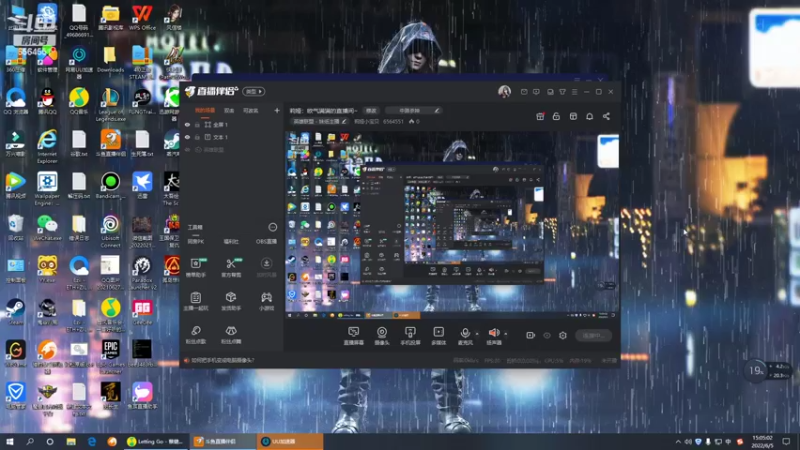This screenshot has width=800, height=450.
Task: Show the greyed-out third source layer
Action: pos(187,149)
